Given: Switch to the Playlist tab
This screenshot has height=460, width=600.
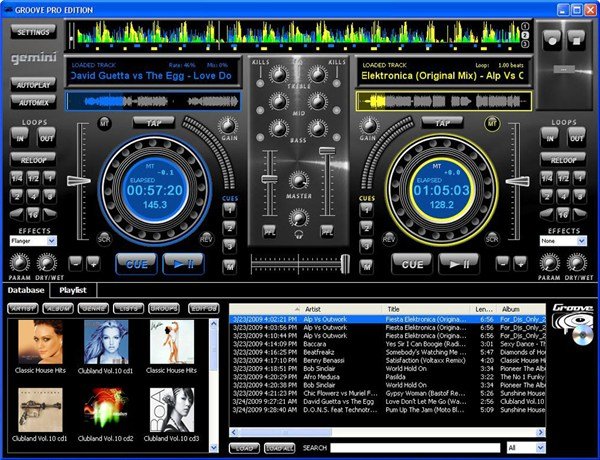Looking at the screenshot, I should point(73,290).
